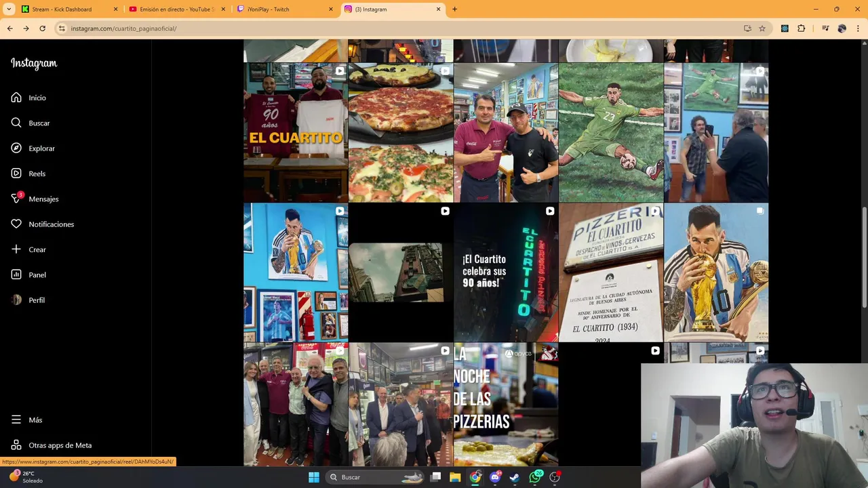View site information icon in address bar
The image size is (868, 488).
point(62,28)
